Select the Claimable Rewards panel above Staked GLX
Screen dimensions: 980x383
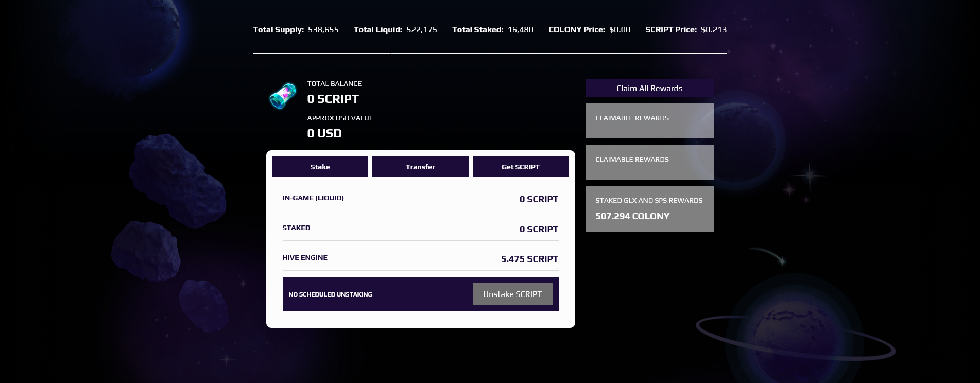(x=649, y=162)
